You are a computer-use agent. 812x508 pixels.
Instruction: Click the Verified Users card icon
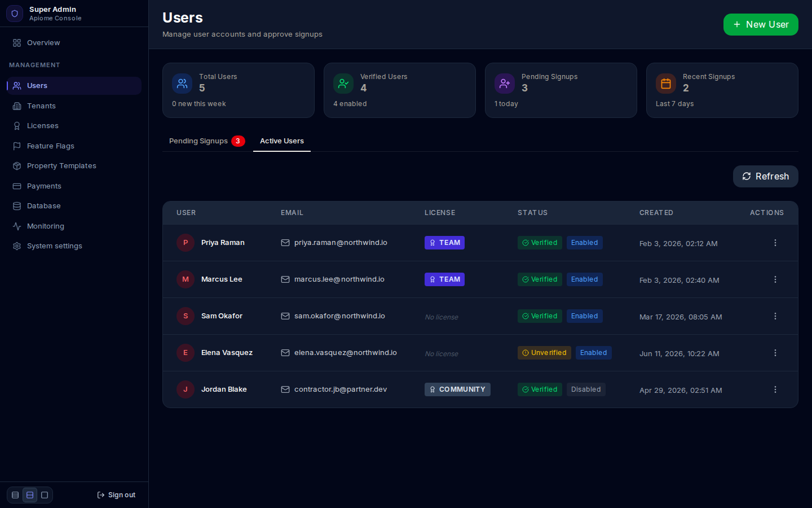343,84
